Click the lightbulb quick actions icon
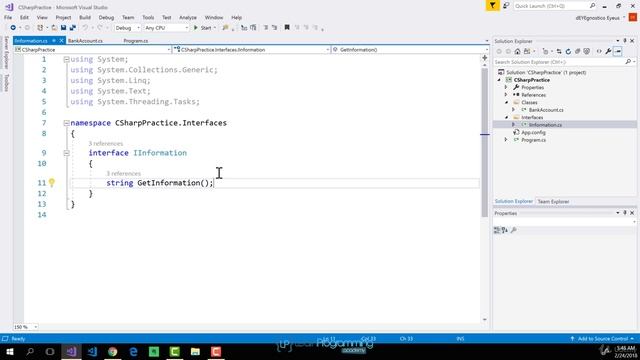Screen dimensions: 640x360 pos(52,182)
